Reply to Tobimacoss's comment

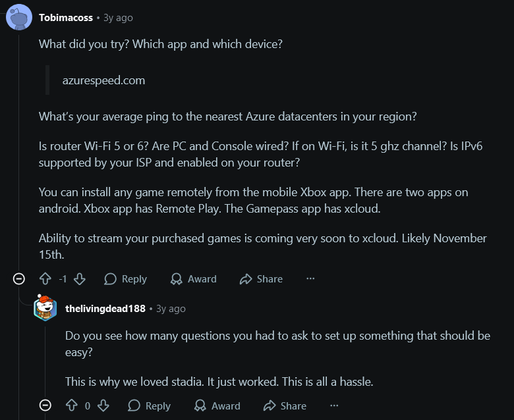point(125,279)
